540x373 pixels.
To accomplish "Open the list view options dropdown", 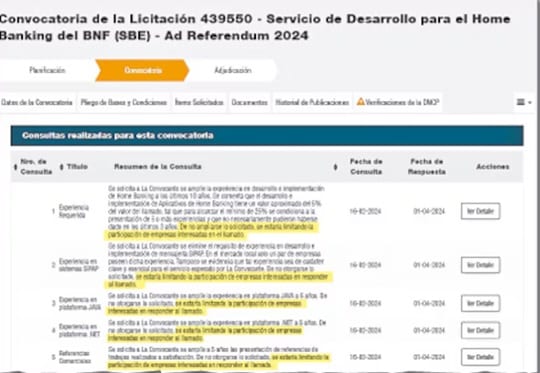I will pos(524,102).
